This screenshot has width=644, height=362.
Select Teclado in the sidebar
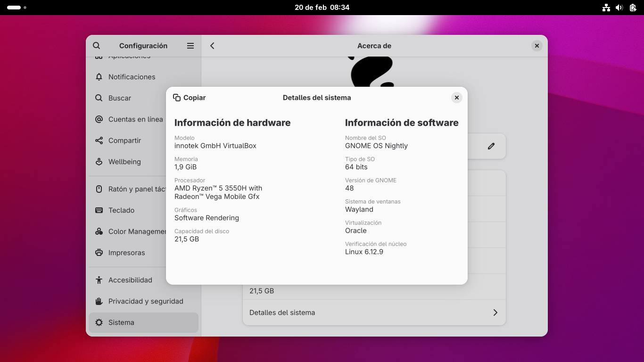pos(143,210)
